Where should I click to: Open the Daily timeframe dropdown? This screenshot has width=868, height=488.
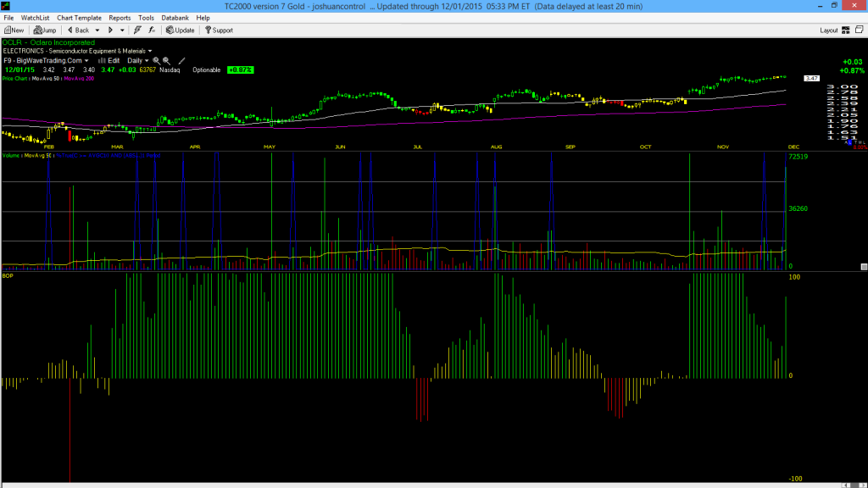pos(138,61)
